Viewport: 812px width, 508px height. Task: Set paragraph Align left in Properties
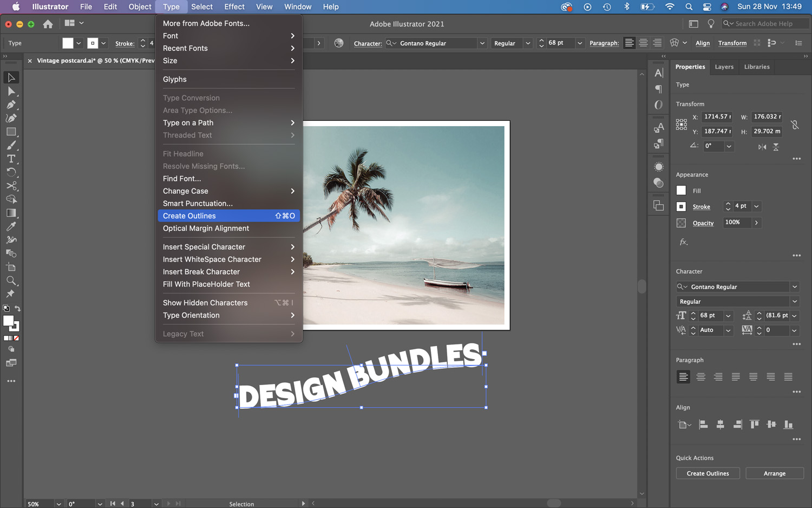[683, 376]
